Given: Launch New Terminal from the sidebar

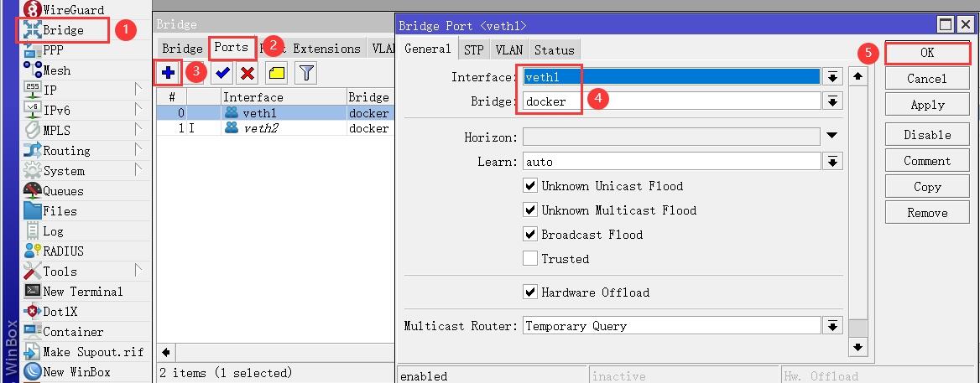Looking at the screenshot, I should [x=82, y=292].
